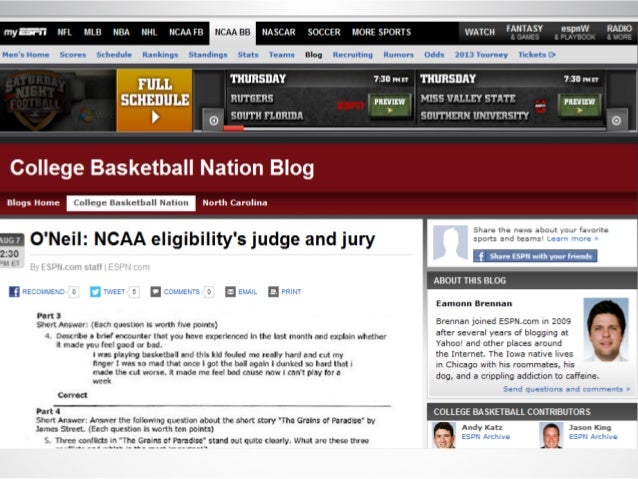Open the espnW & Playbook menu

(575, 32)
